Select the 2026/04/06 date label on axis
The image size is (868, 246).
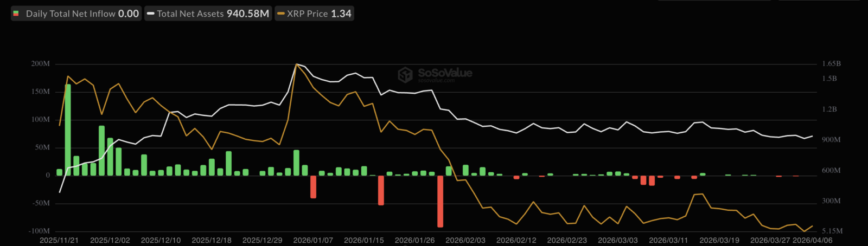tap(813, 240)
